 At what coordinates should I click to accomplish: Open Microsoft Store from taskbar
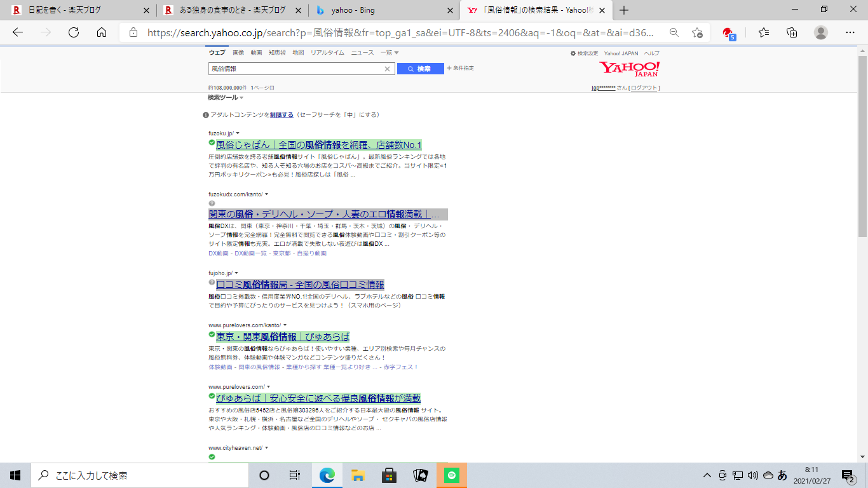pos(389,475)
